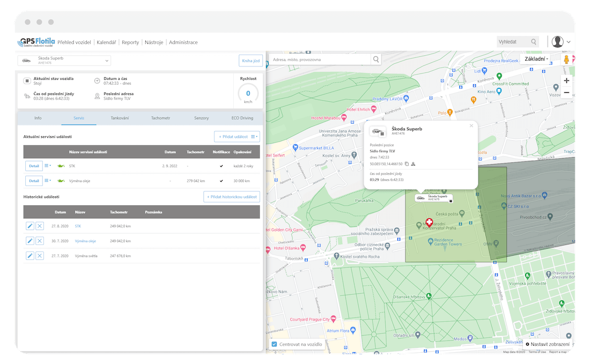The image size is (590, 364).
Task: Open the Kalendář menu
Action: click(x=106, y=42)
